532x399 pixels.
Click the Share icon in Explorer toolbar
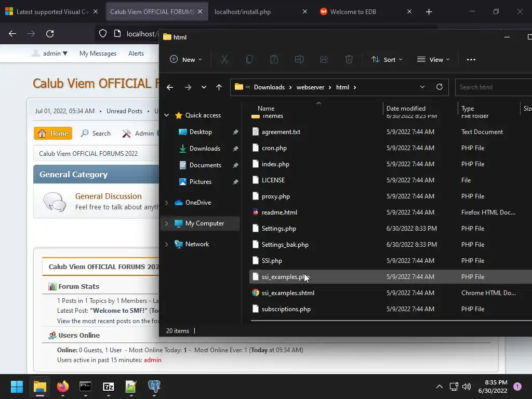point(324,59)
